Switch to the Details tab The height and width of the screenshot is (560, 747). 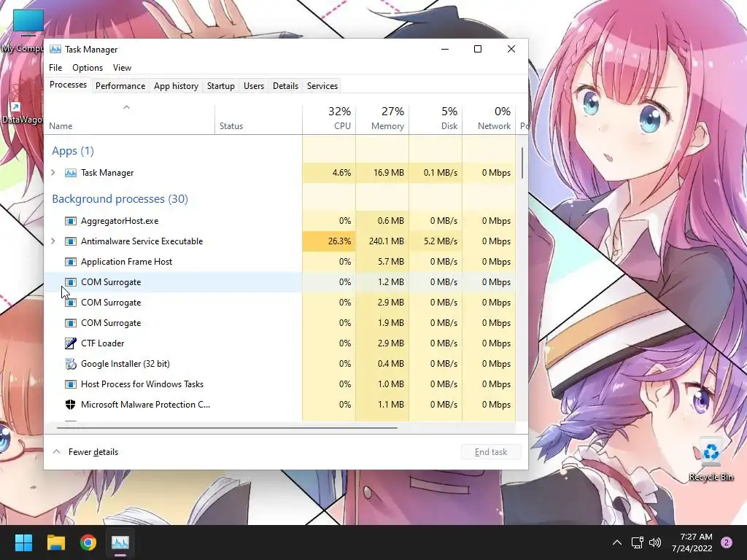(x=285, y=86)
